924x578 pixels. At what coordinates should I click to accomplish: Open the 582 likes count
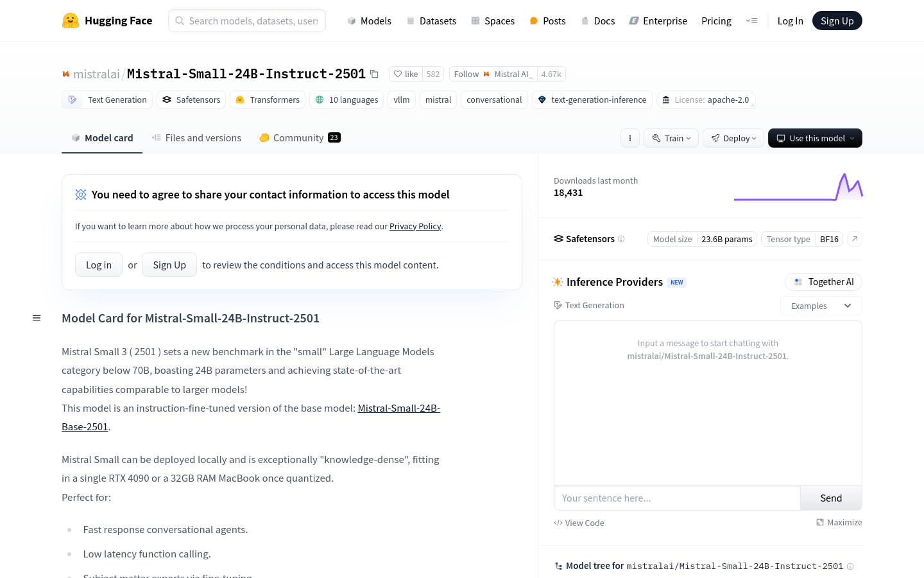coord(433,74)
